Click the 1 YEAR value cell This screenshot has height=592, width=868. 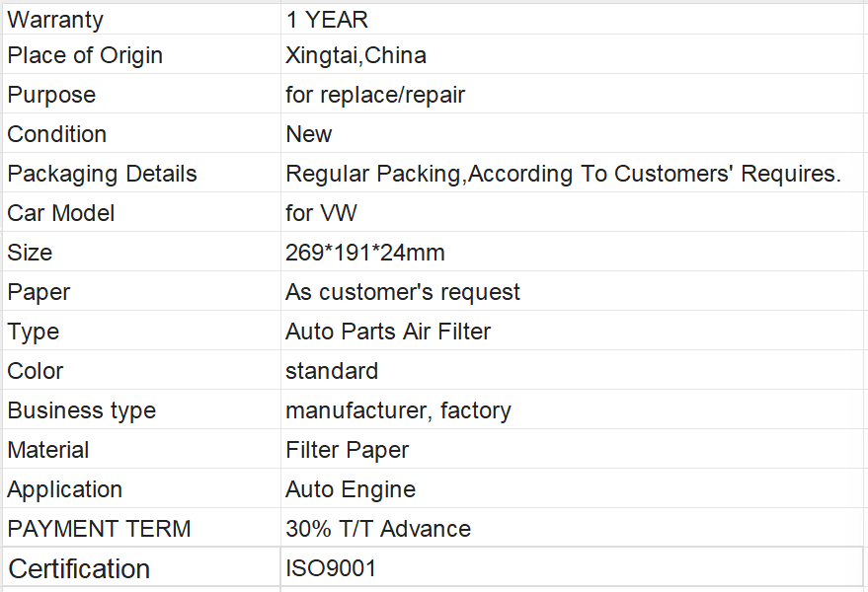click(573, 20)
